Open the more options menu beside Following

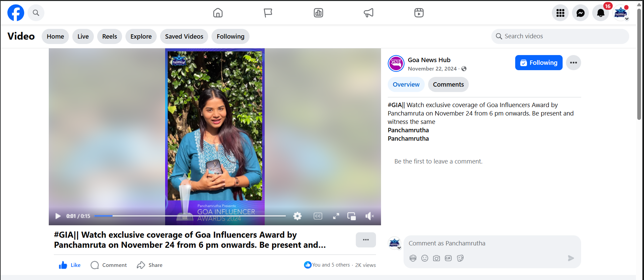573,63
